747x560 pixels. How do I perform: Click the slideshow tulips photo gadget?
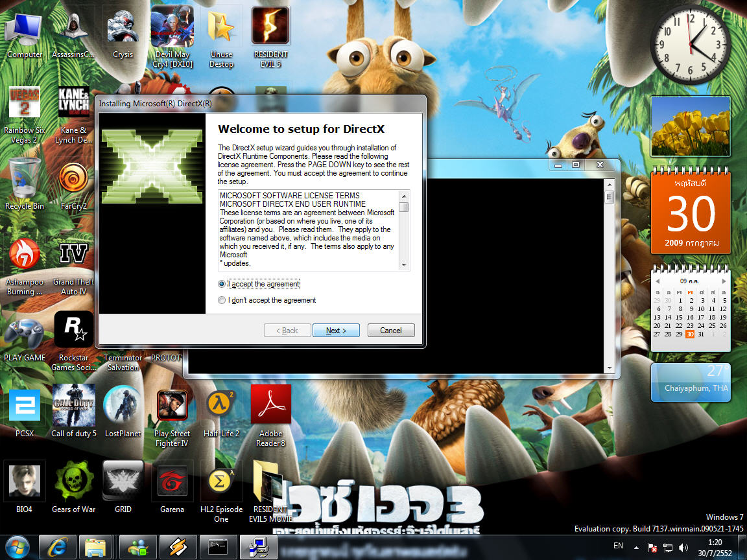point(691,126)
